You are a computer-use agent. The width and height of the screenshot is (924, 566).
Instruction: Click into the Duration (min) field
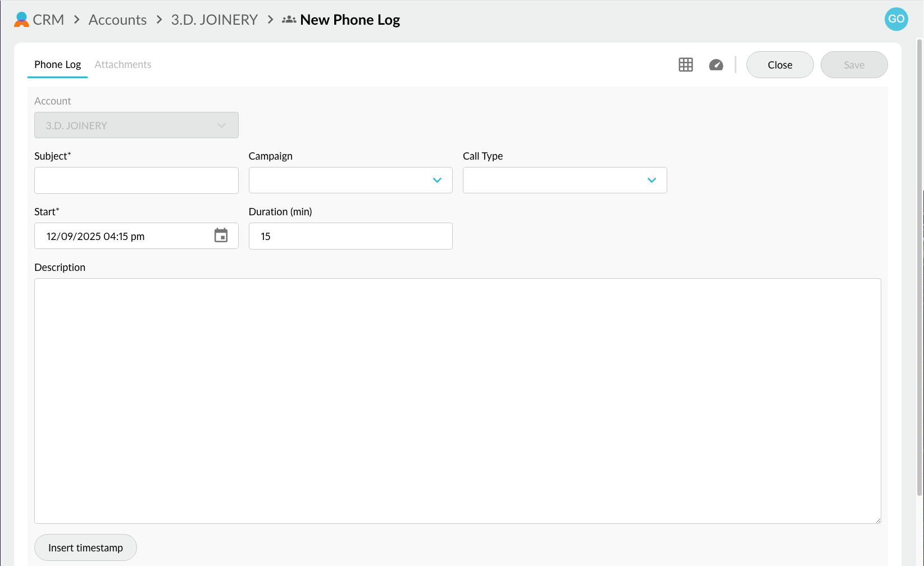coord(350,236)
